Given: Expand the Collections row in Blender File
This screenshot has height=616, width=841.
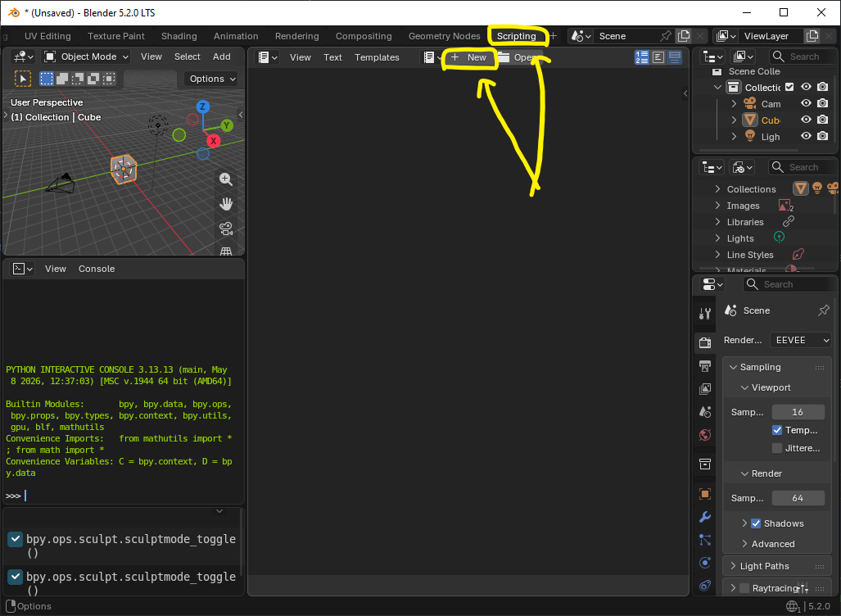Looking at the screenshot, I should point(717,189).
